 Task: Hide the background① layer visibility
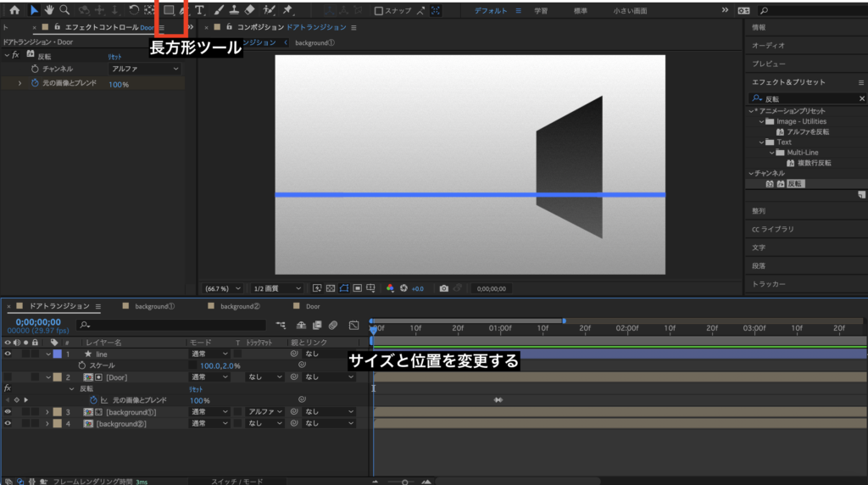pos(8,411)
